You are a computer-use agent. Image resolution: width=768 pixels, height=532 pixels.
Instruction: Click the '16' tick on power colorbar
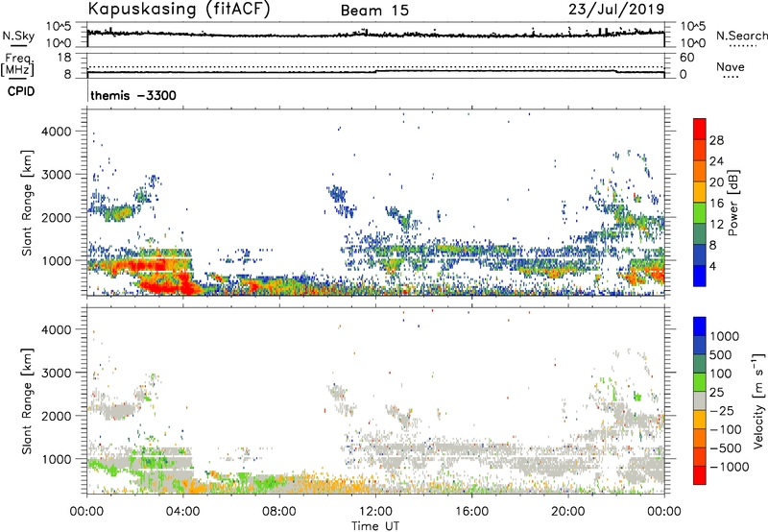pyautogui.click(x=716, y=203)
